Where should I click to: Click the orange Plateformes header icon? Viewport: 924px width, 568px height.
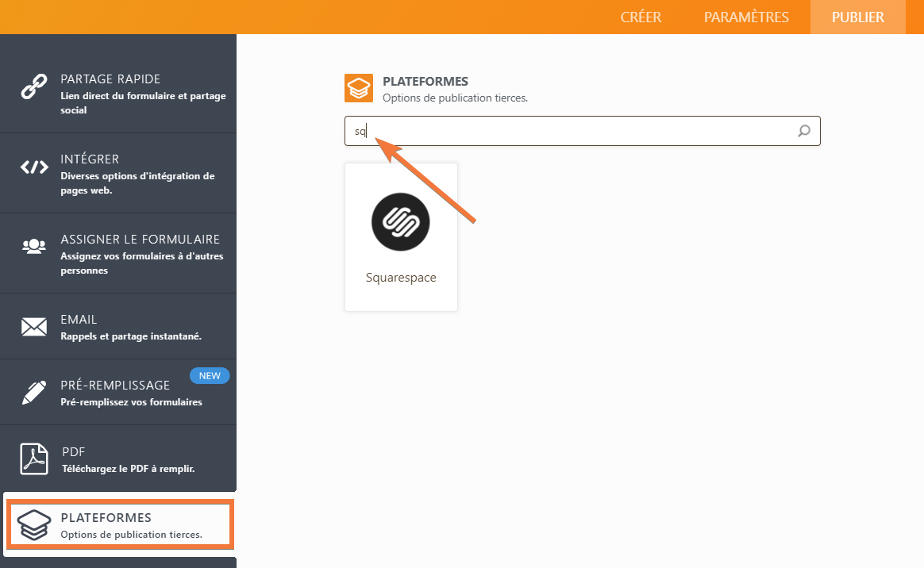coord(359,88)
